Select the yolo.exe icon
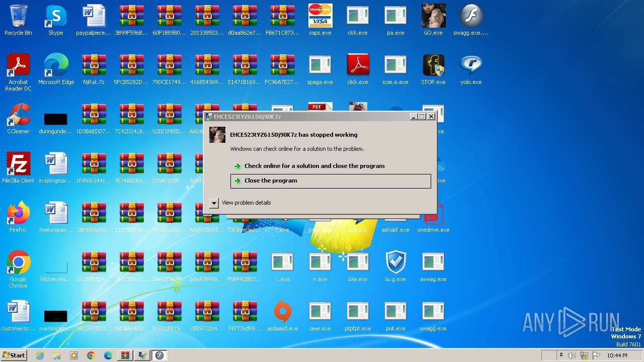The height and width of the screenshot is (362, 644). [x=471, y=69]
